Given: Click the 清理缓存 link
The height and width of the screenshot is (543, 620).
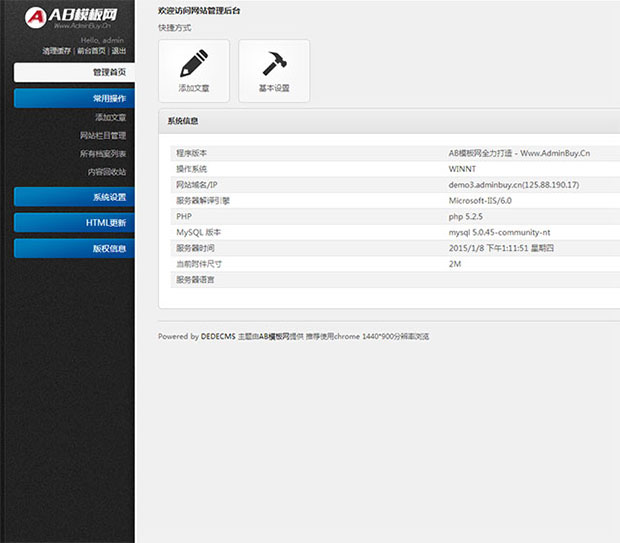Looking at the screenshot, I should coord(57,51).
